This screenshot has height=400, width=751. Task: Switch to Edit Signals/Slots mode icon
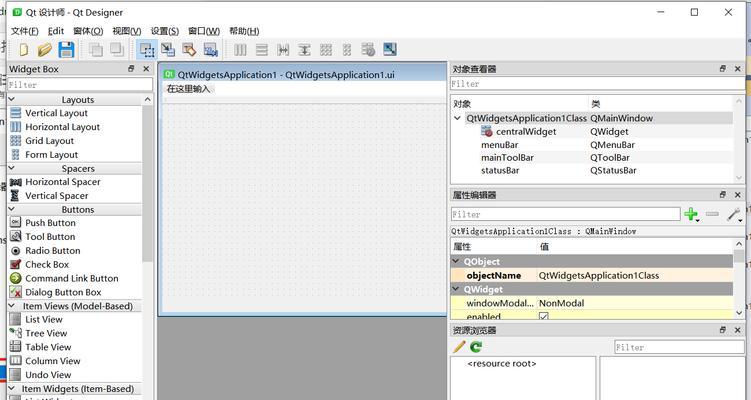click(168, 49)
